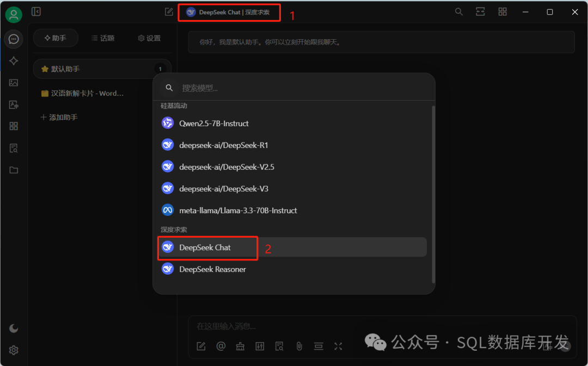Click the knowledge base icon in input toolbar
Screen dimensions: 588x366
[279, 346]
